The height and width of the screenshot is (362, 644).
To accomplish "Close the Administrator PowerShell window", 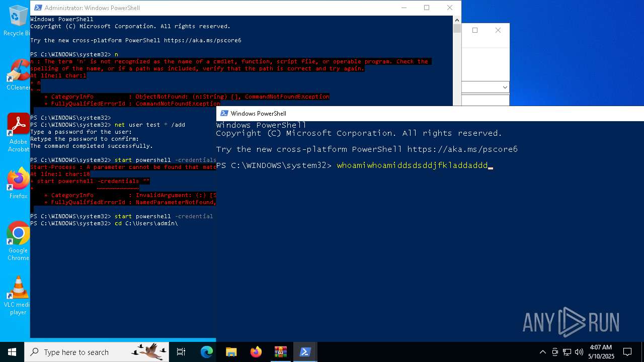I will 450,8.
